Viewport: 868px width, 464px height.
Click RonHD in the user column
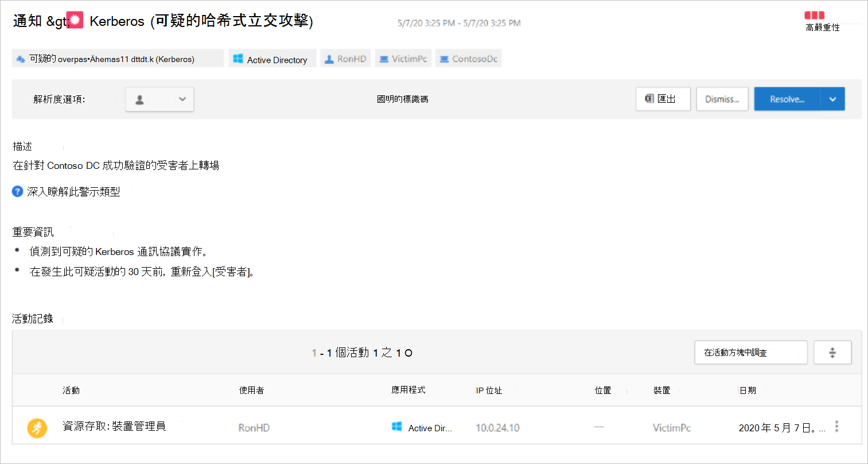(254, 428)
